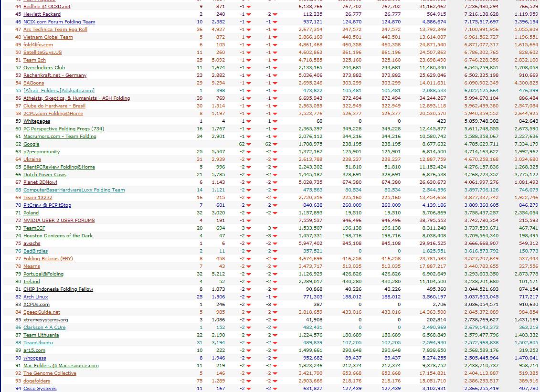Image resolution: width=540 pixels, height=392 pixels.
Task: Open Houston Denizens of the Dark
Action: coord(58,235)
